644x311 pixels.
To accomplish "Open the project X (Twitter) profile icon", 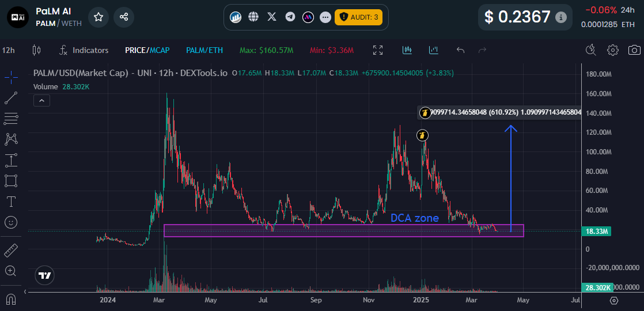I will click(271, 17).
